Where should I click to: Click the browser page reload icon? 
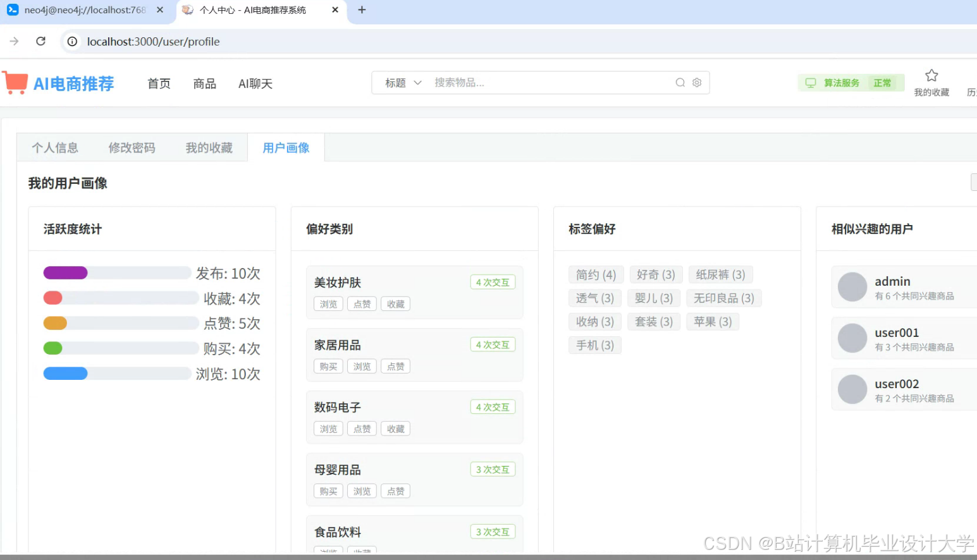[x=40, y=41]
